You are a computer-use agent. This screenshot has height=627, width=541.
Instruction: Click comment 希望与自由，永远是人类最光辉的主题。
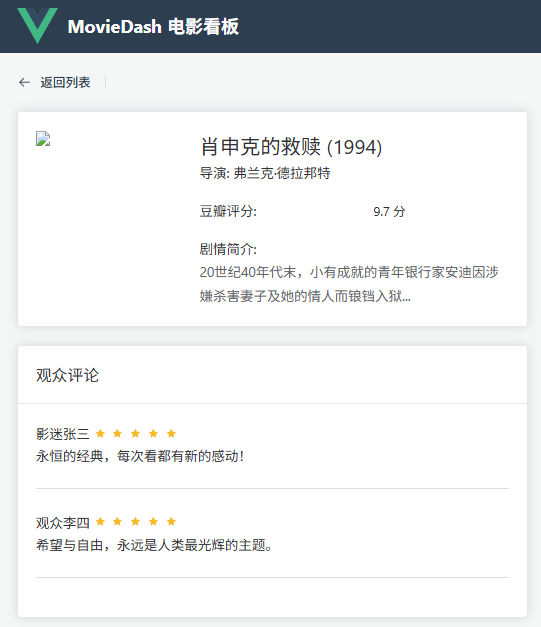pyautogui.click(x=155, y=545)
